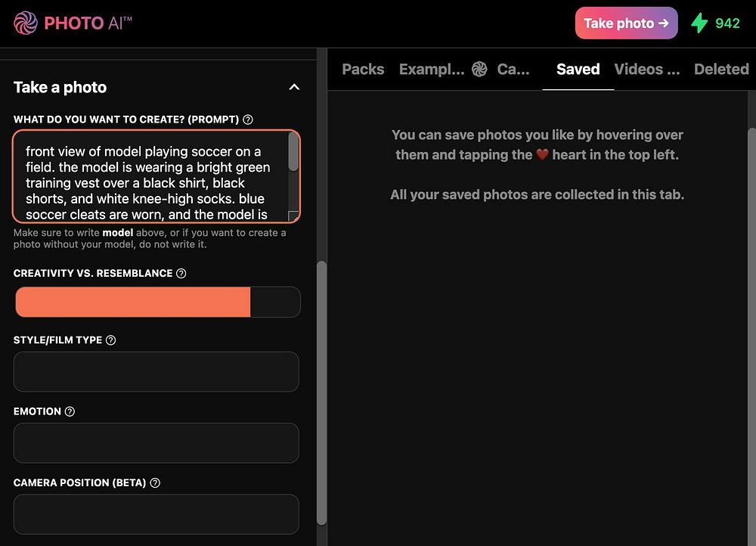The image size is (756, 546).
Task: Click the Style/Film Type help icon
Action: click(111, 340)
